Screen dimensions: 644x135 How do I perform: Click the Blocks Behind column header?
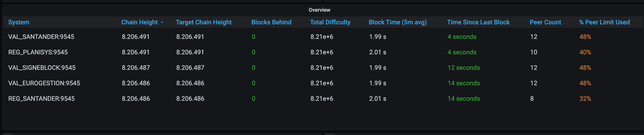click(271, 22)
